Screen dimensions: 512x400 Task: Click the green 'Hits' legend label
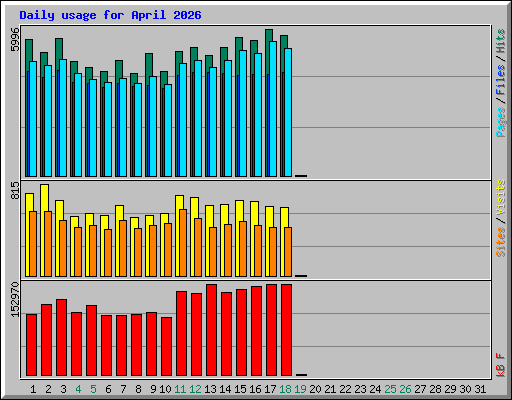(x=501, y=41)
